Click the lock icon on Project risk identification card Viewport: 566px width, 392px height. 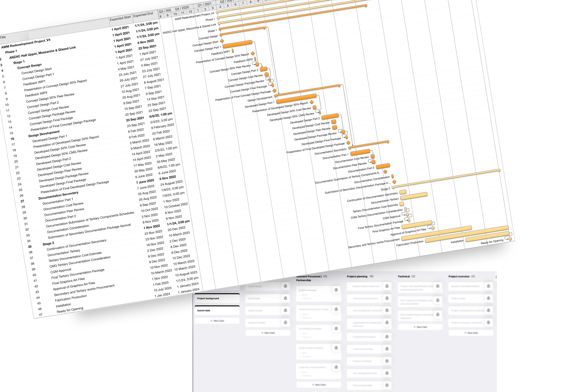click(x=438, y=286)
